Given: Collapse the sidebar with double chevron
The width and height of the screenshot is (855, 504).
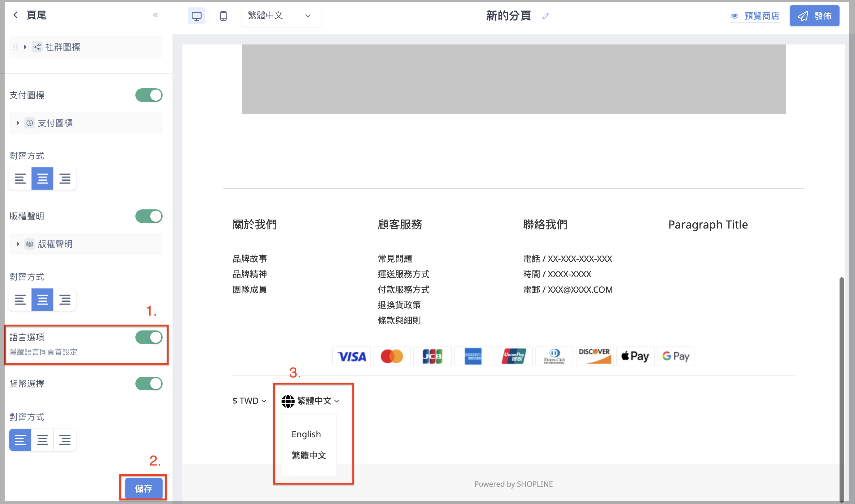Looking at the screenshot, I should point(156,15).
